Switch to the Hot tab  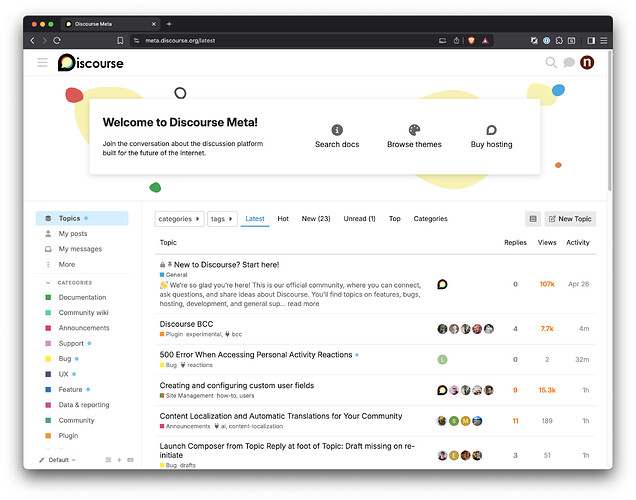pos(283,219)
